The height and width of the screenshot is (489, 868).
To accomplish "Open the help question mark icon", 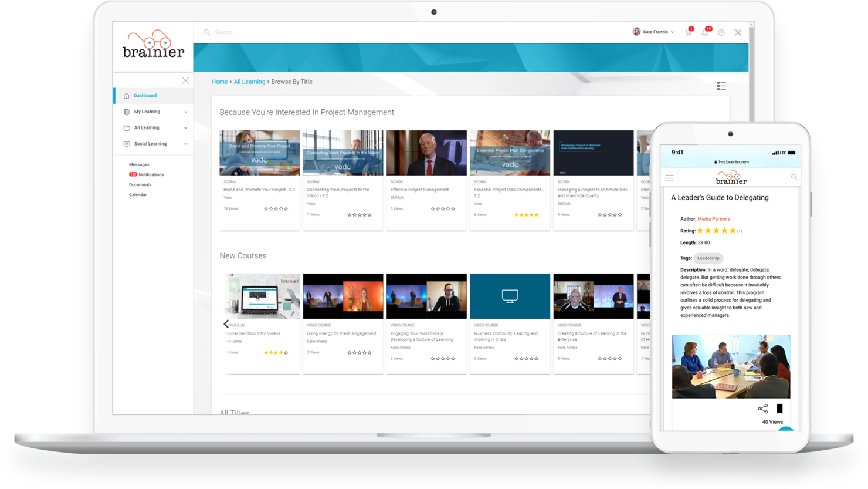I will [721, 32].
